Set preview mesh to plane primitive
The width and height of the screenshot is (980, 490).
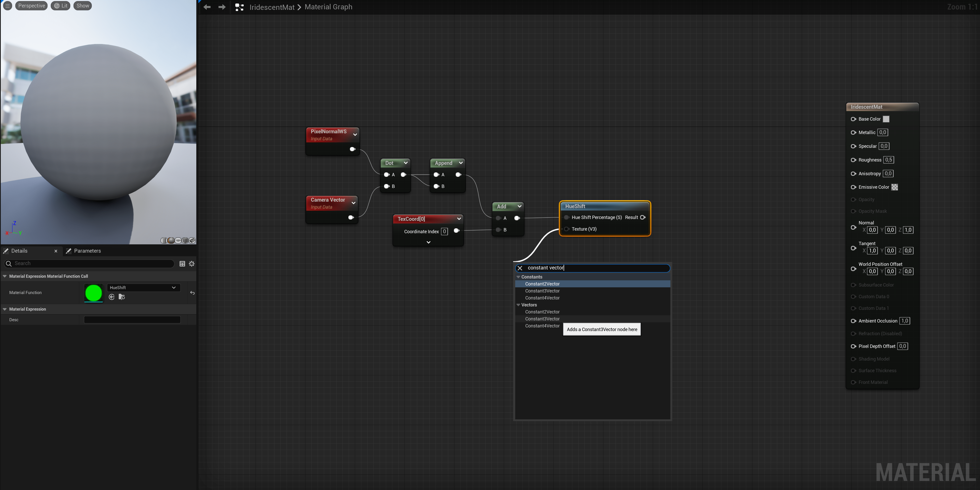pos(178,240)
